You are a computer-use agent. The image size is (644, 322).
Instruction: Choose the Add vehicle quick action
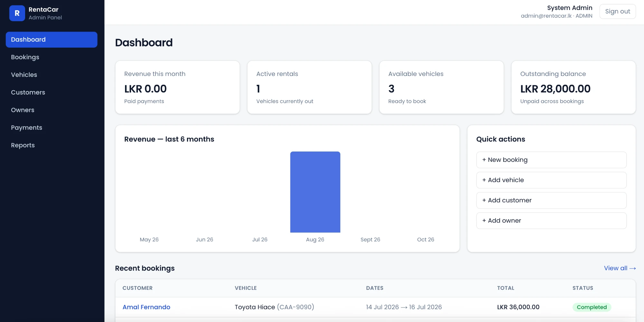551,180
